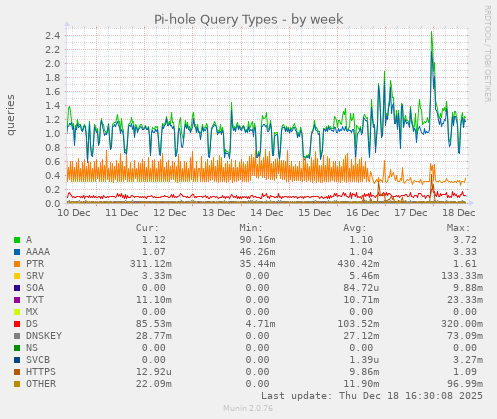Click the navy SVCB legend swatch
The height and width of the screenshot is (419, 497).
tap(17, 360)
